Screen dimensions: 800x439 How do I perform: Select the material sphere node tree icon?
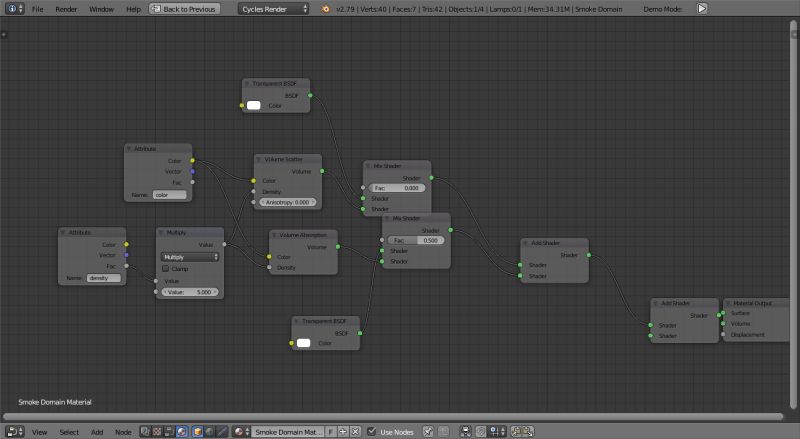point(182,432)
